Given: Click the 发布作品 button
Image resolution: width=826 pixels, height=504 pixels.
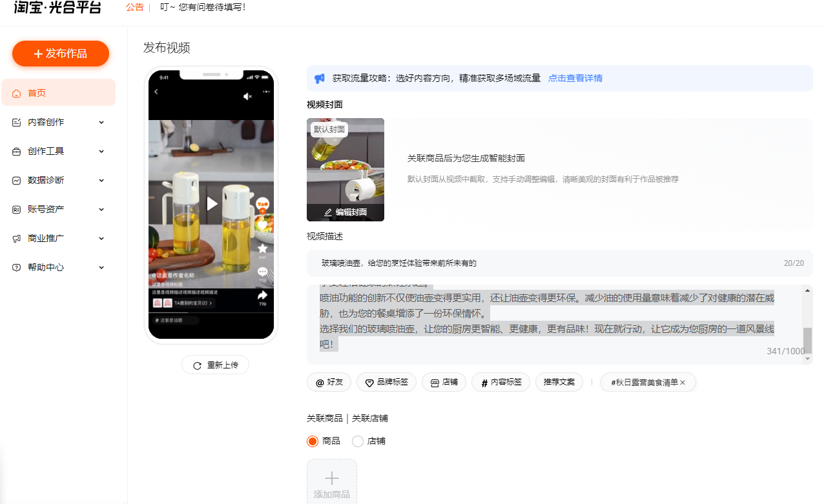Looking at the screenshot, I should click(61, 54).
